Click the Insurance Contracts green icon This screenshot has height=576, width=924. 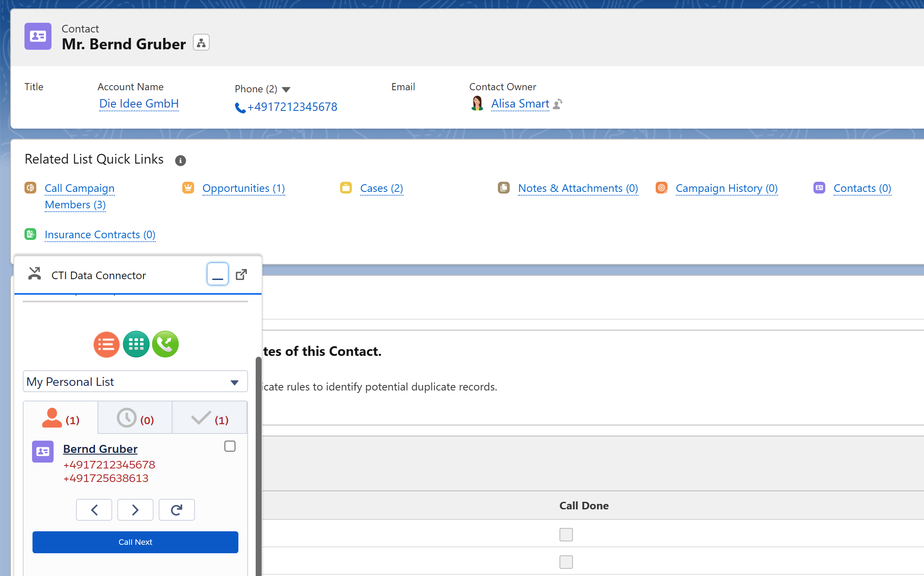click(x=30, y=234)
